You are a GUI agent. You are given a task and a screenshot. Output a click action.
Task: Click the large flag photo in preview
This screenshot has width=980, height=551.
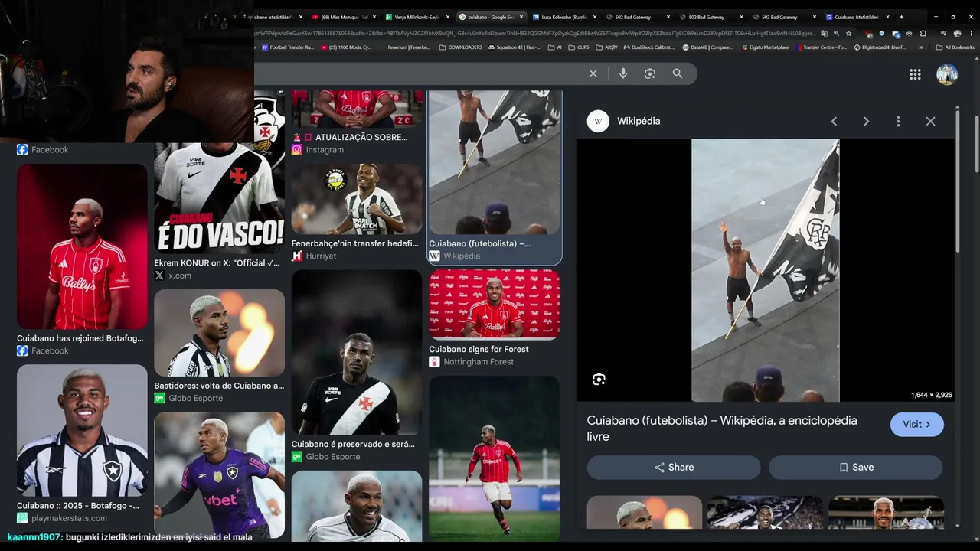[766, 270]
